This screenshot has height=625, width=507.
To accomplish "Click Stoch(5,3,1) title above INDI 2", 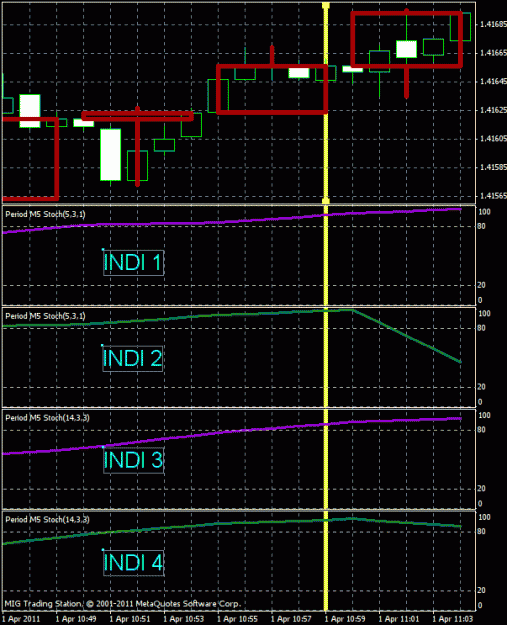I will pos(45,316).
